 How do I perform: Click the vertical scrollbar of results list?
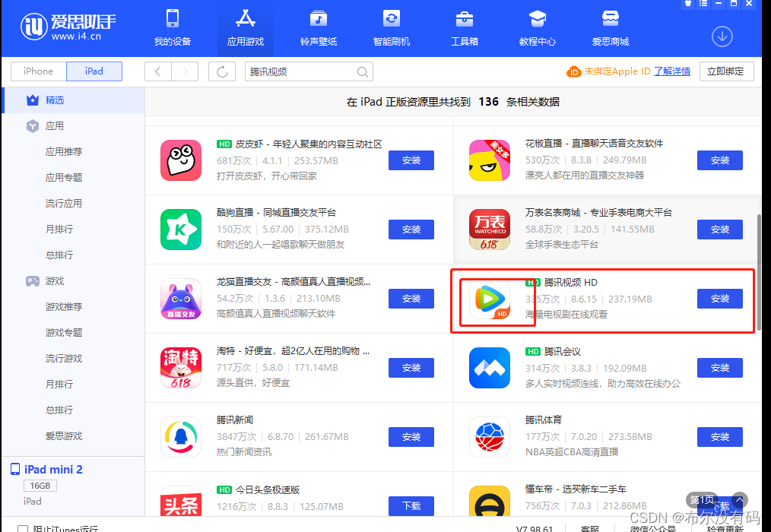[760, 274]
